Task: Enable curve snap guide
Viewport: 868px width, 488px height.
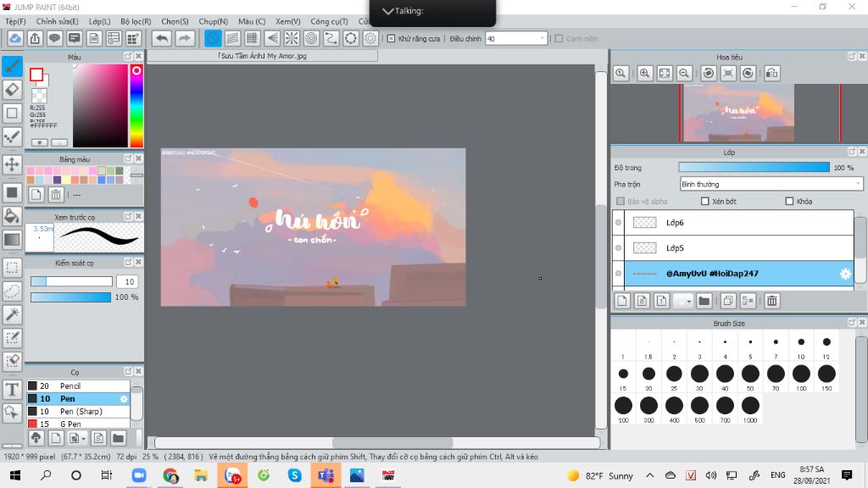Action: coord(331,38)
